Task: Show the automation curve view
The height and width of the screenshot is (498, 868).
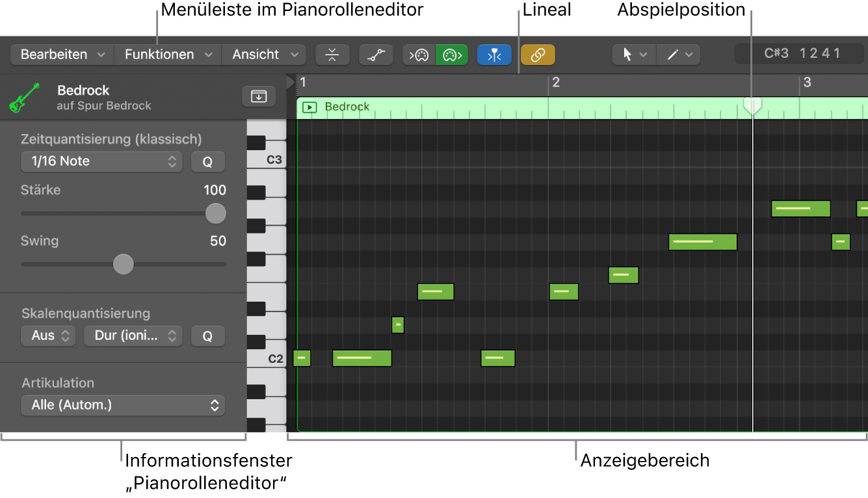Action: coord(376,55)
